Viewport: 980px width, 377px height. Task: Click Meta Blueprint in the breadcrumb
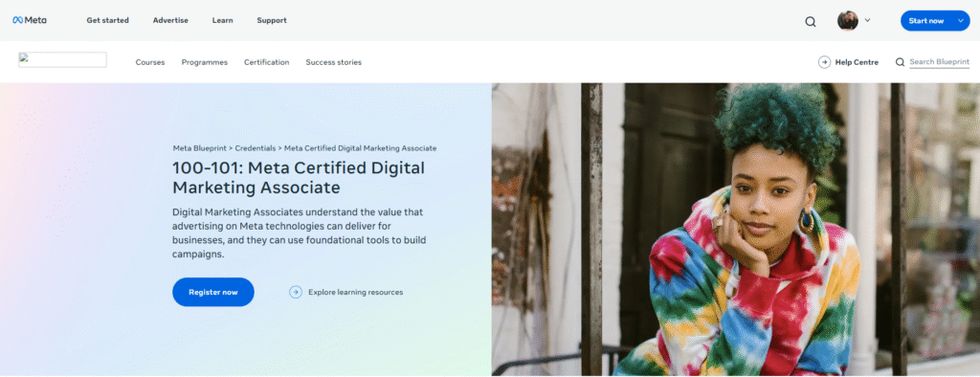[199, 148]
